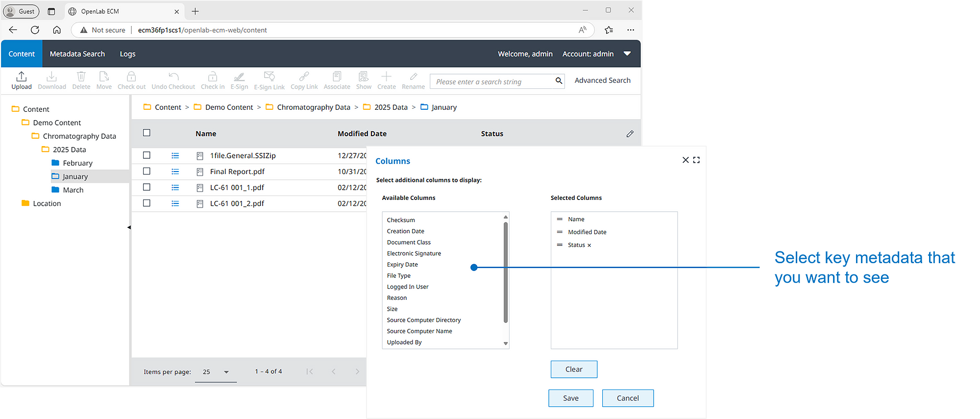This screenshot has width=980, height=419.
Task: Open the Logs tab
Action: coord(127,54)
